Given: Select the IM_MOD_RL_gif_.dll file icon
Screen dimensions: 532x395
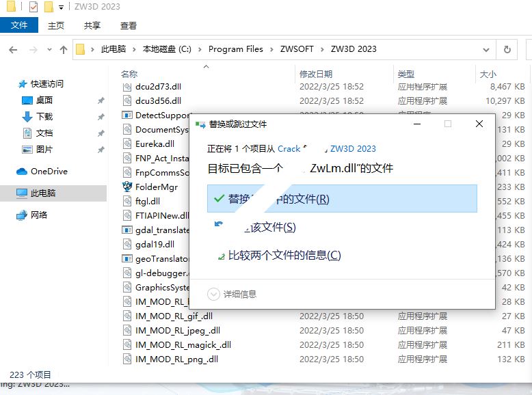Looking at the screenshot, I should pyautogui.click(x=127, y=316).
